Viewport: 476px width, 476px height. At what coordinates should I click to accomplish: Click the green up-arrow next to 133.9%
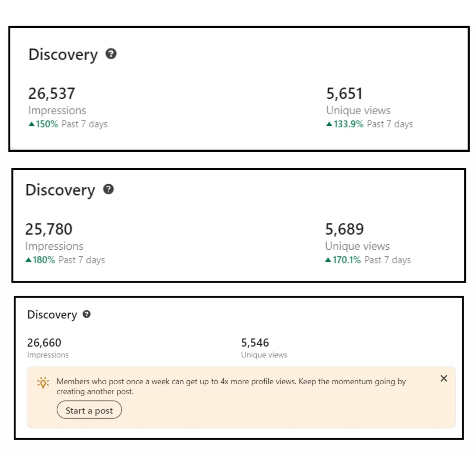pos(329,124)
